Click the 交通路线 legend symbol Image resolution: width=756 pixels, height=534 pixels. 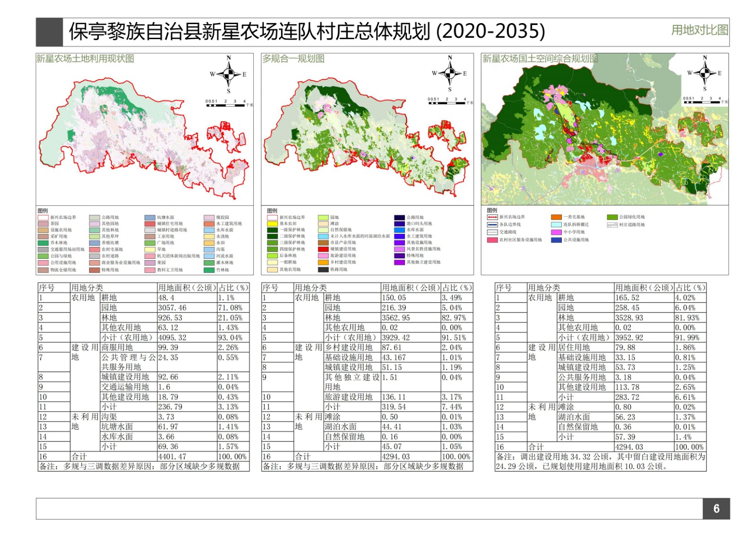coord(492,232)
